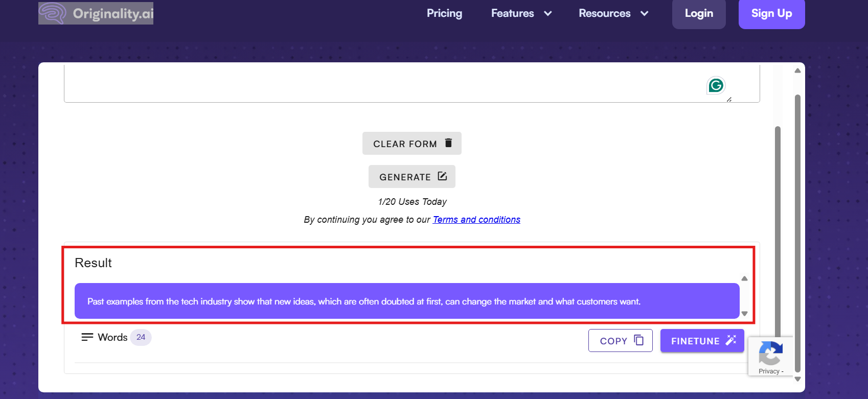The height and width of the screenshot is (399, 868).
Task: Click the outer panel scrollbar down arrow
Action: click(797, 379)
